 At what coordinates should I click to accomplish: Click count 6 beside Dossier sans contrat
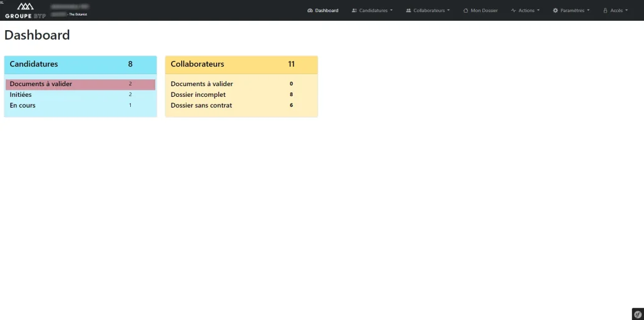point(291,105)
